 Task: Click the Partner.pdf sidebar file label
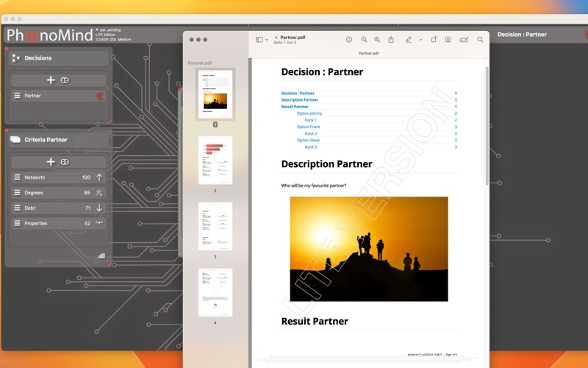click(x=200, y=63)
